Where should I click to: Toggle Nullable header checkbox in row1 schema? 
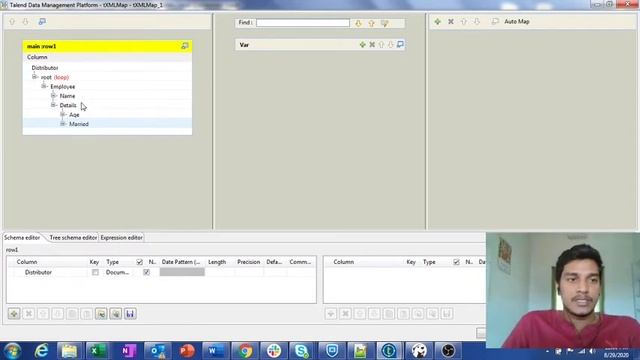coord(140,262)
